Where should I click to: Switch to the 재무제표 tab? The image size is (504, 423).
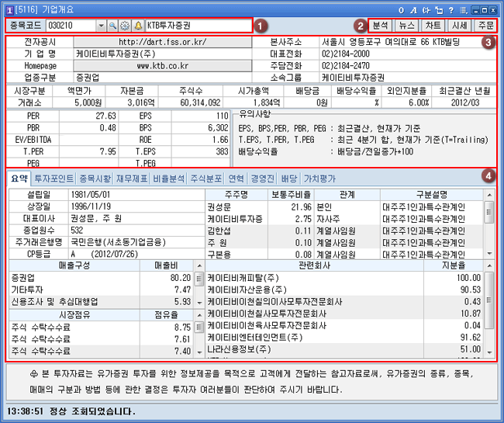pos(133,179)
